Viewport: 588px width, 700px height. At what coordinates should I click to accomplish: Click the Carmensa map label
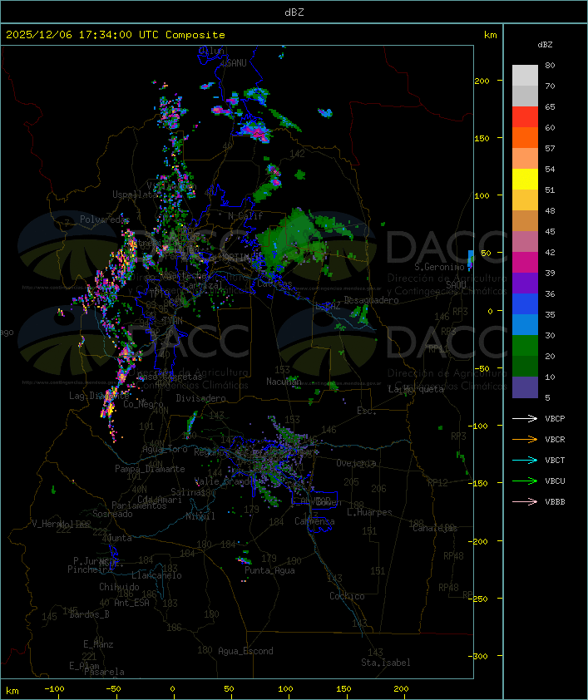[314, 521]
